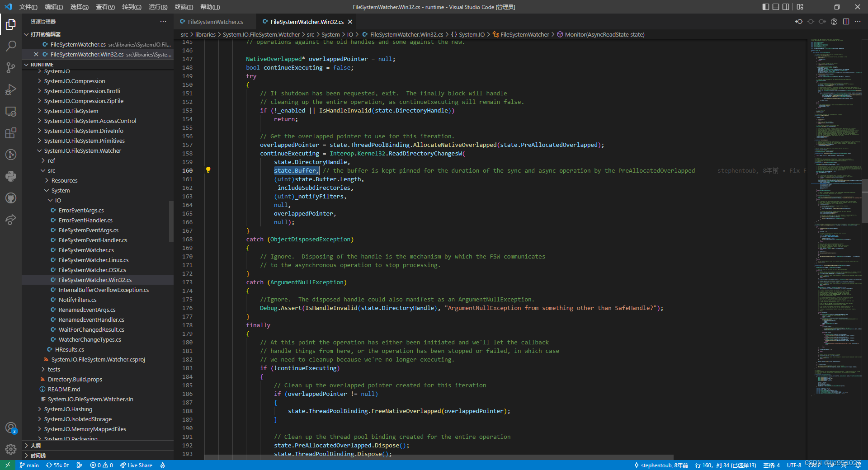Select FileSystemWatcher.Linux.cs in the explorer
The image size is (868, 470).
pos(94,260)
